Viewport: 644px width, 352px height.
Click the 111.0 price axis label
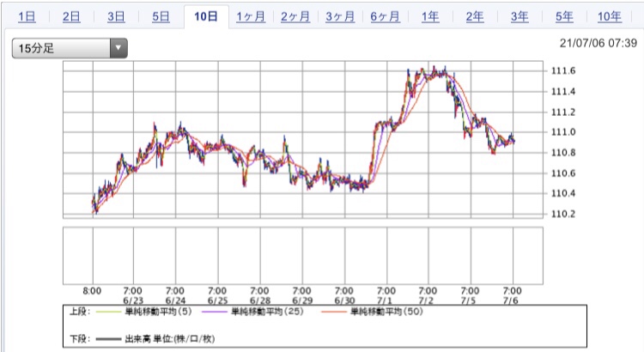point(563,132)
